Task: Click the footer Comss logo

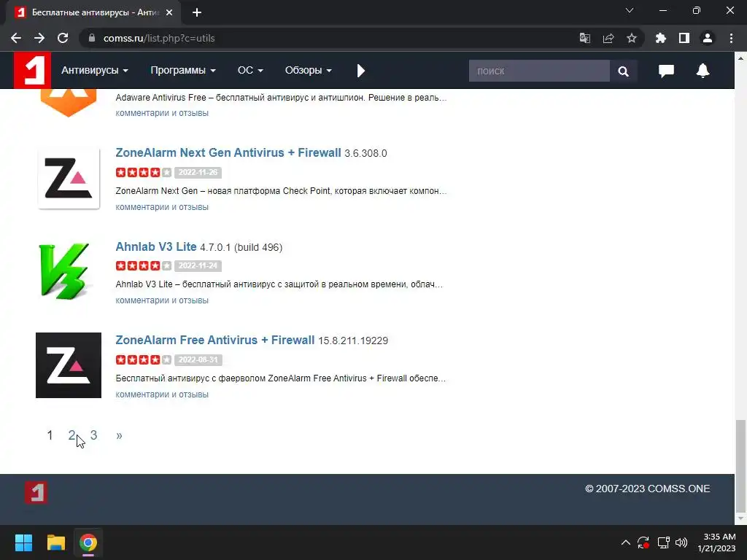Action: coord(36,492)
